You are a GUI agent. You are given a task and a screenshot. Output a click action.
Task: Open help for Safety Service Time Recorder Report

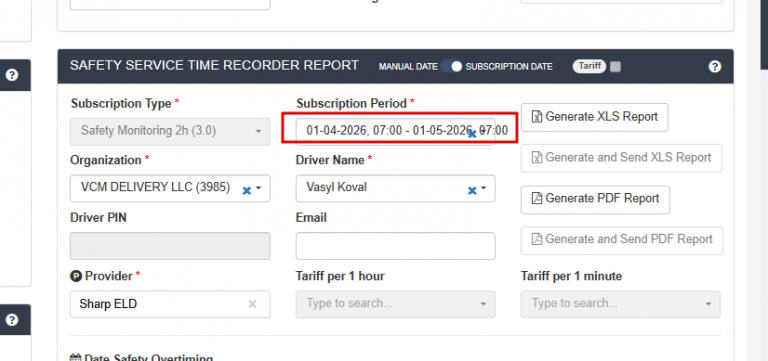pos(715,67)
